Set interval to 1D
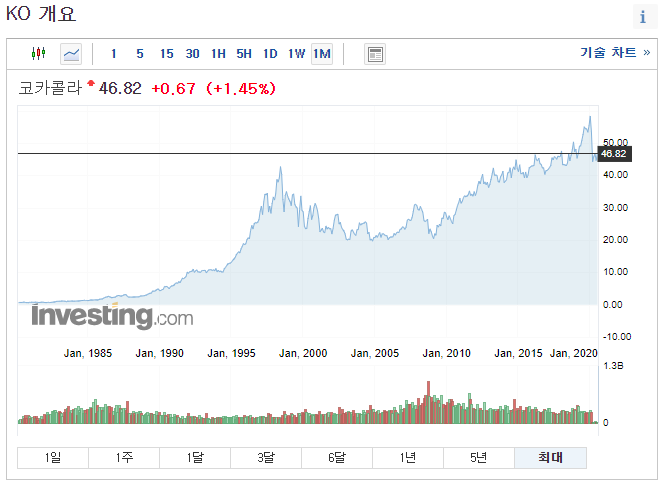 coord(270,54)
